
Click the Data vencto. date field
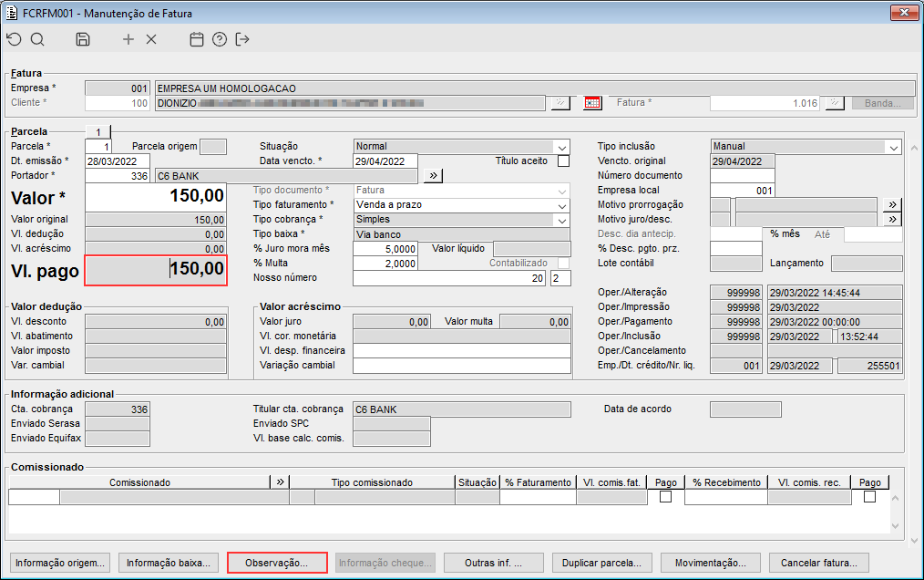click(x=385, y=161)
